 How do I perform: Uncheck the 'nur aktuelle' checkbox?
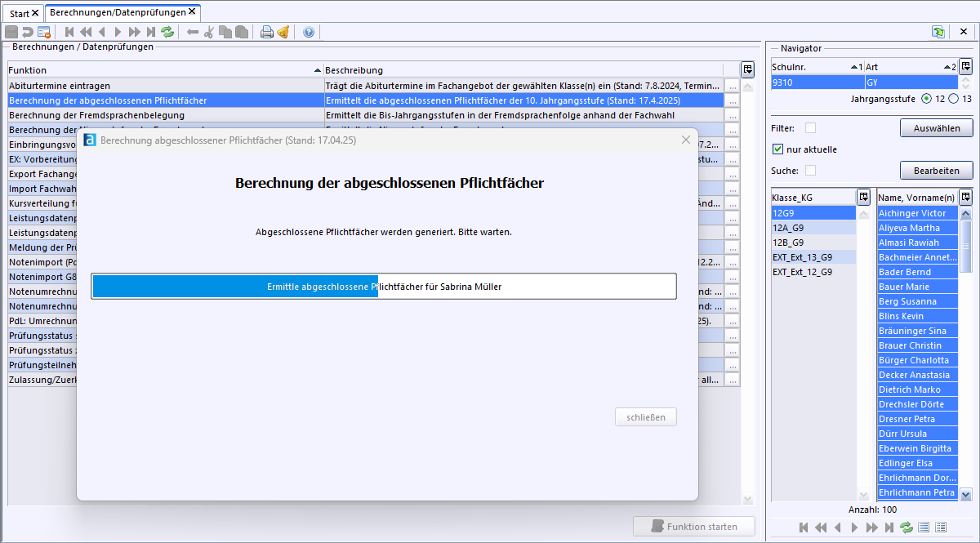coord(777,149)
